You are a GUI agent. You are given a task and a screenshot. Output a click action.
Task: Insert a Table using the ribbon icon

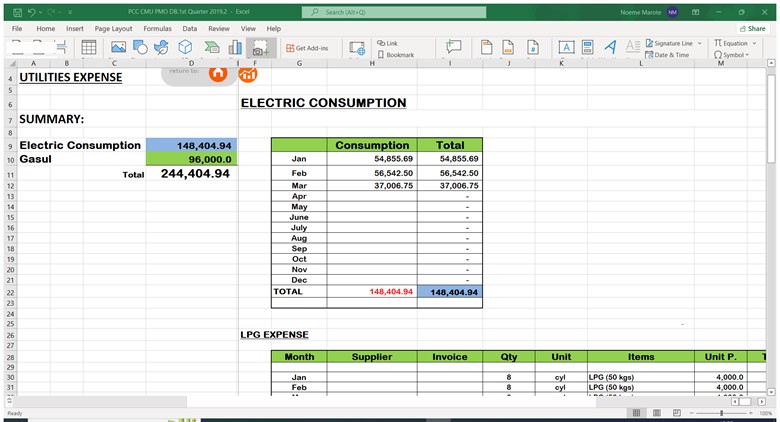pos(89,48)
